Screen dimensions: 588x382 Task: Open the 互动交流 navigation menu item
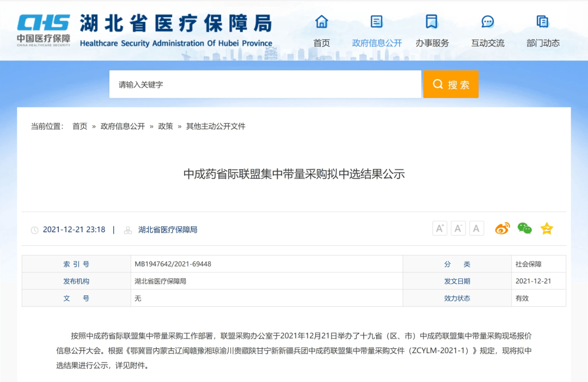click(x=487, y=43)
